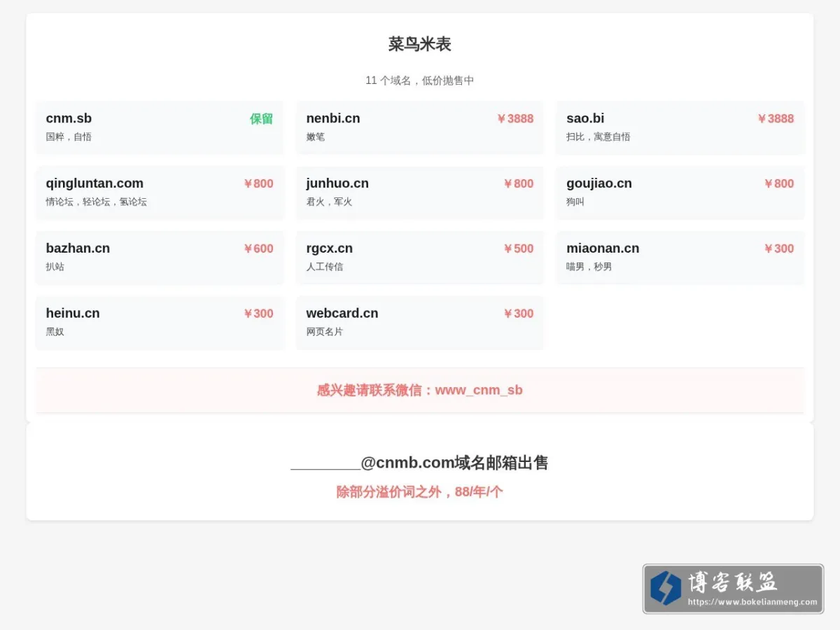This screenshot has width=840, height=630.
Task: Select the junhuo.cn domain name
Action: tap(337, 183)
